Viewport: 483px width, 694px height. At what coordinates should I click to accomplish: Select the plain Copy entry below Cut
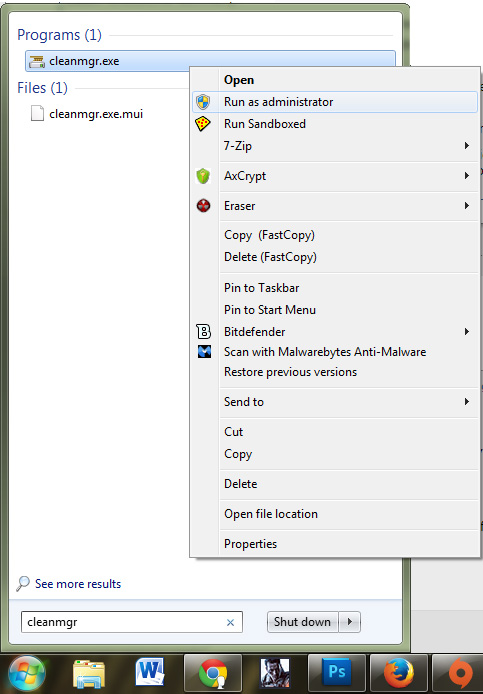pos(335,454)
